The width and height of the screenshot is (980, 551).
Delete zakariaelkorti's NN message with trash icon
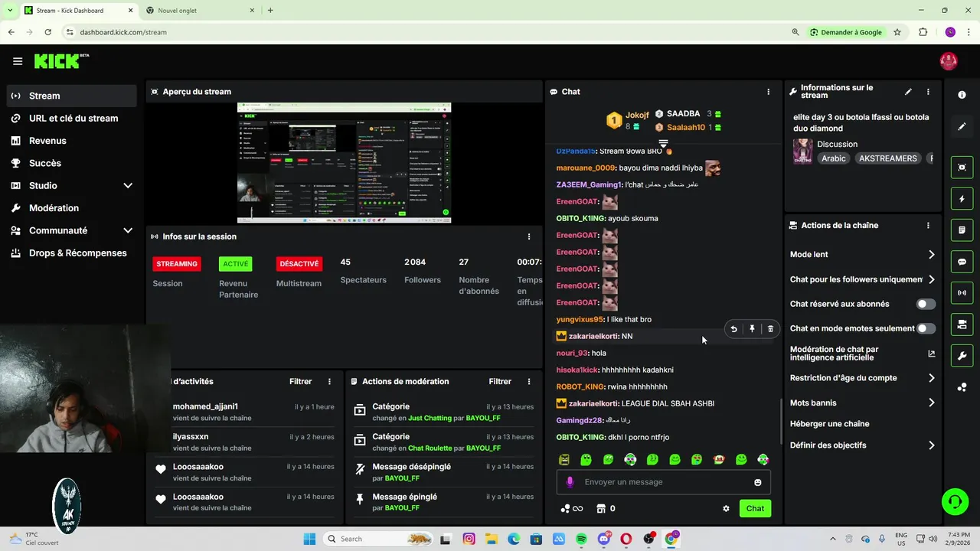click(x=770, y=329)
